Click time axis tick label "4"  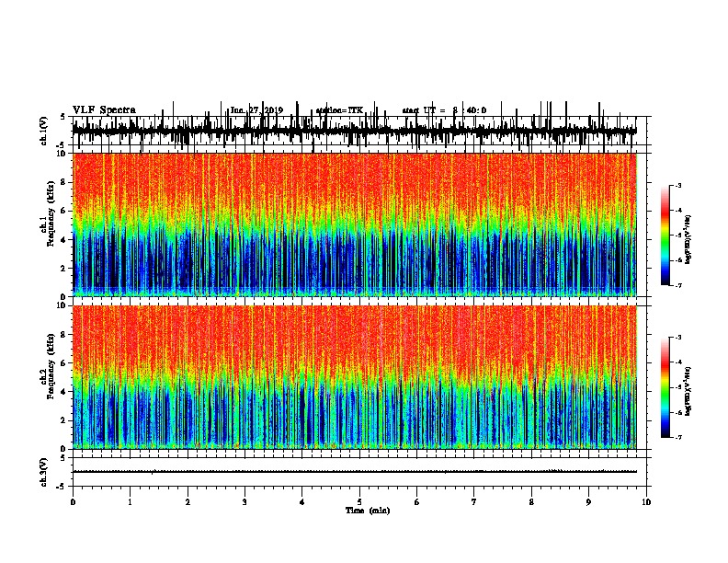click(x=302, y=502)
